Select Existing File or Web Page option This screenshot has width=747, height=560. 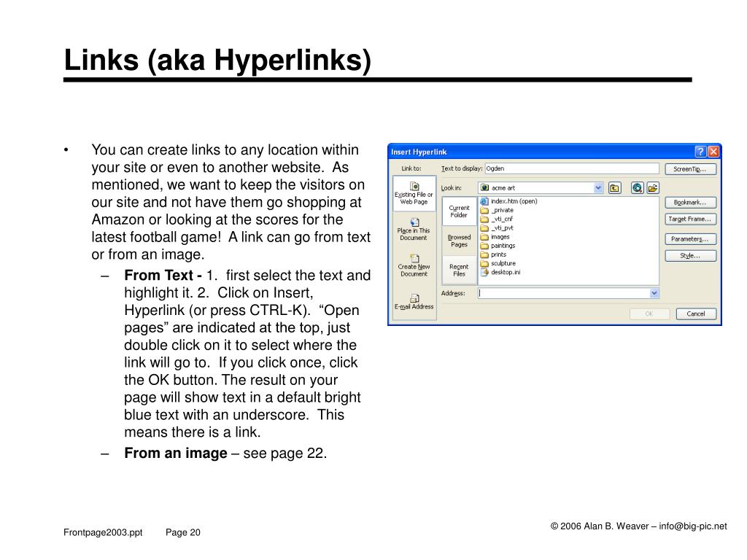414,193
